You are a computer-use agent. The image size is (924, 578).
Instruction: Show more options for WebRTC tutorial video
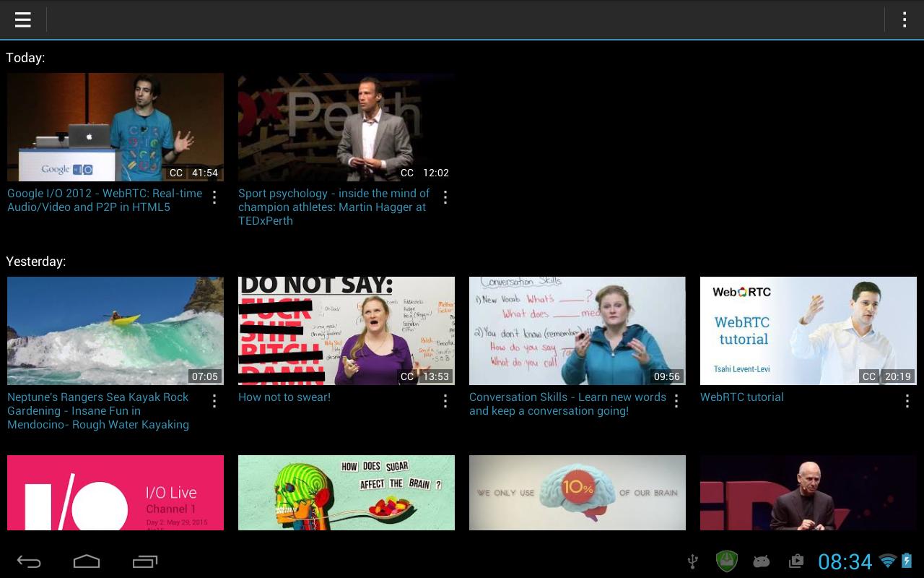click(907, 401)
